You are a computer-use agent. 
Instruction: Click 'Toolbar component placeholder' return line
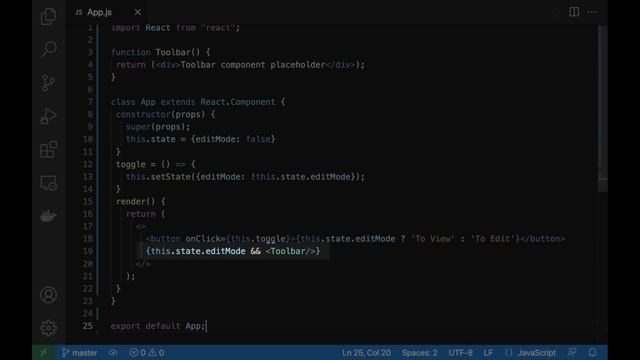pos(240,65)
